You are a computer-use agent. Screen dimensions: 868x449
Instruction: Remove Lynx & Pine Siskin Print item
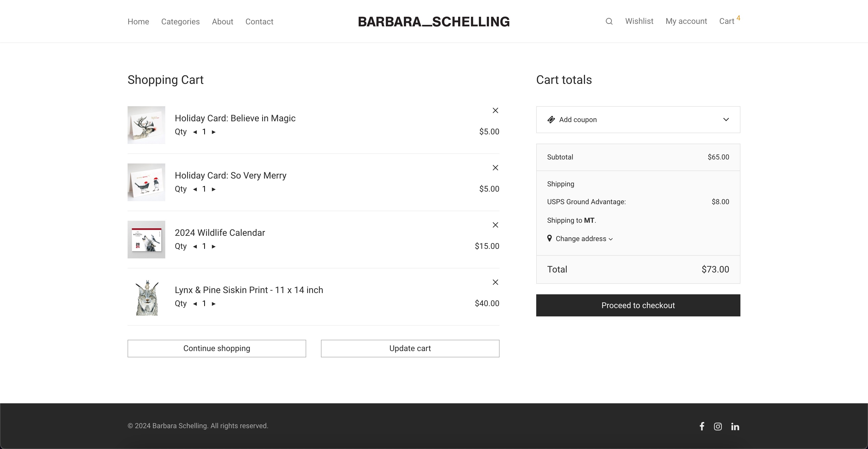(495, 282)
